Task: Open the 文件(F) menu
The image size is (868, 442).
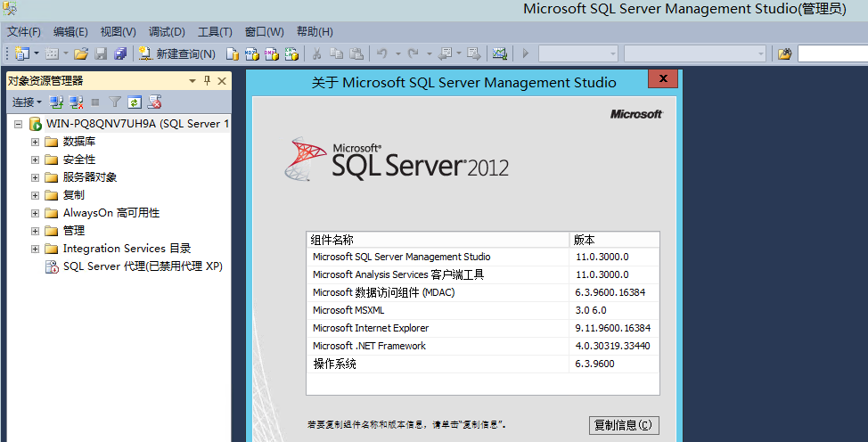Action: tap(24, 32)
